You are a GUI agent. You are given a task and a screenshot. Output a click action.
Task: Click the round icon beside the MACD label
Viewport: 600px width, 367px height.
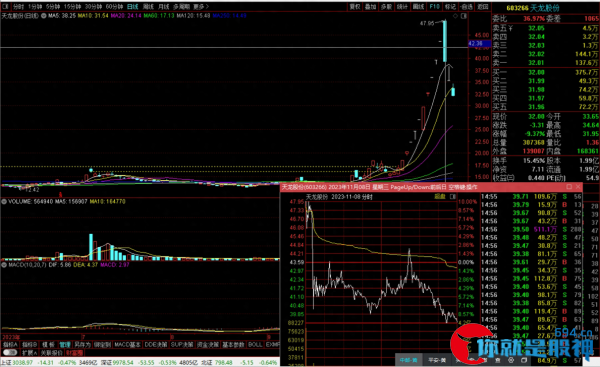click(5, 264)
